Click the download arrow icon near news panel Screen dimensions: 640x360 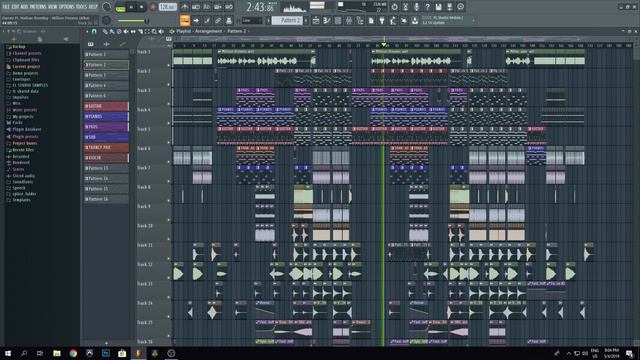[x=415, y=20]
